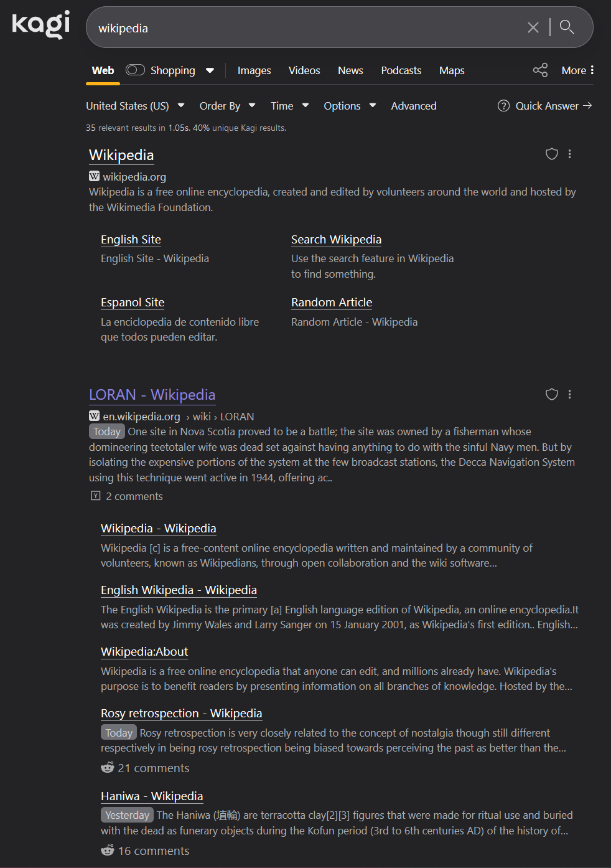611x868 pixels.
Task: Open three-dot menu for Wikipedia result
Action: coord(570,154)
